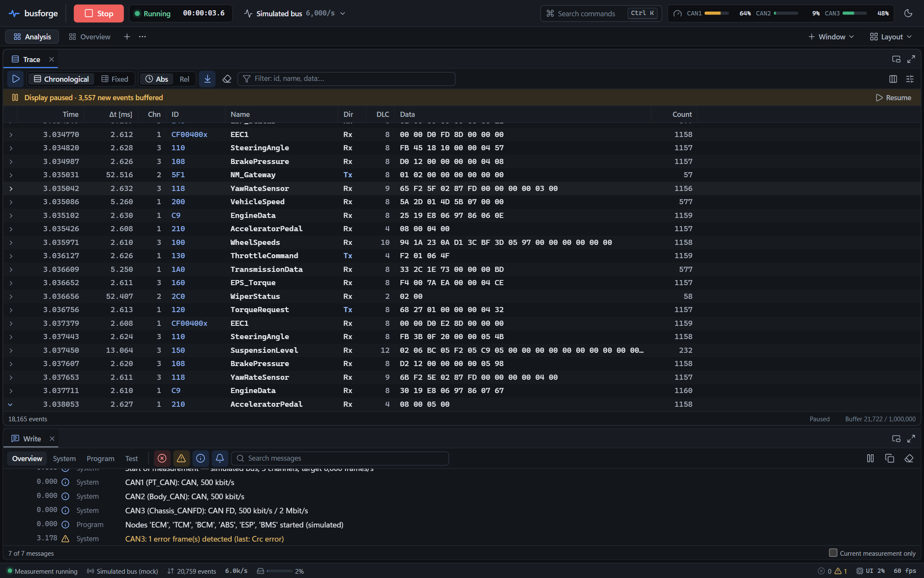Enable Current measurement only checkbox
The height and width of the screenshot is (578, 924).
[833, 553]
